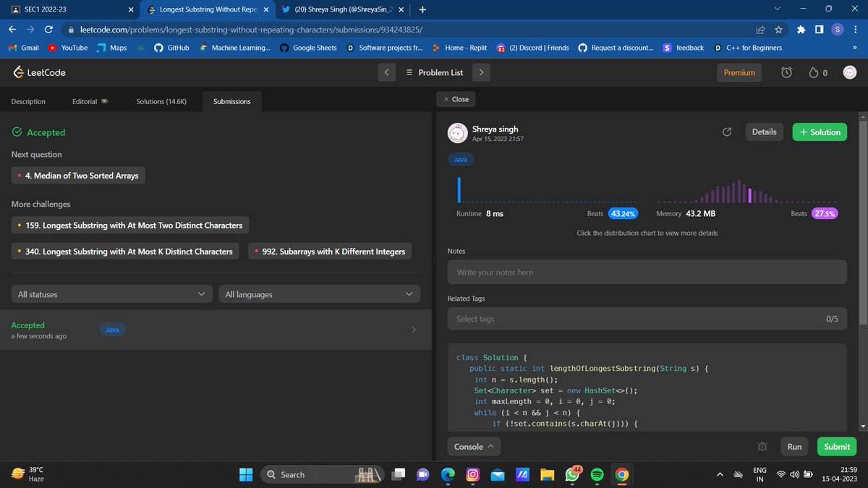Click the share/refresh circular arrow icon

point(728,132)
